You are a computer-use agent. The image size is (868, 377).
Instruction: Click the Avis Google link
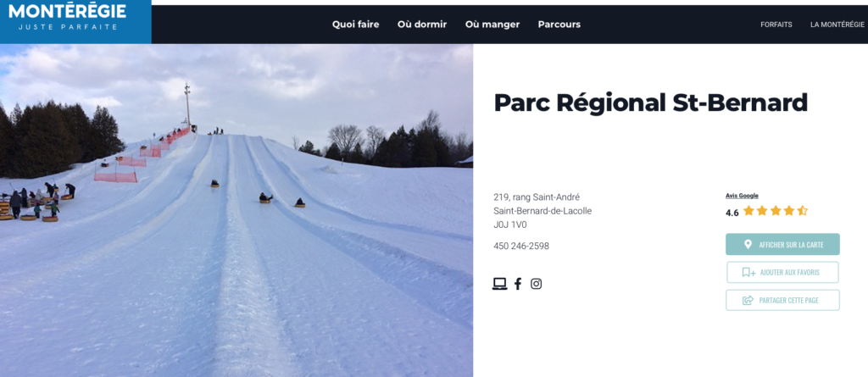point(742,196)
